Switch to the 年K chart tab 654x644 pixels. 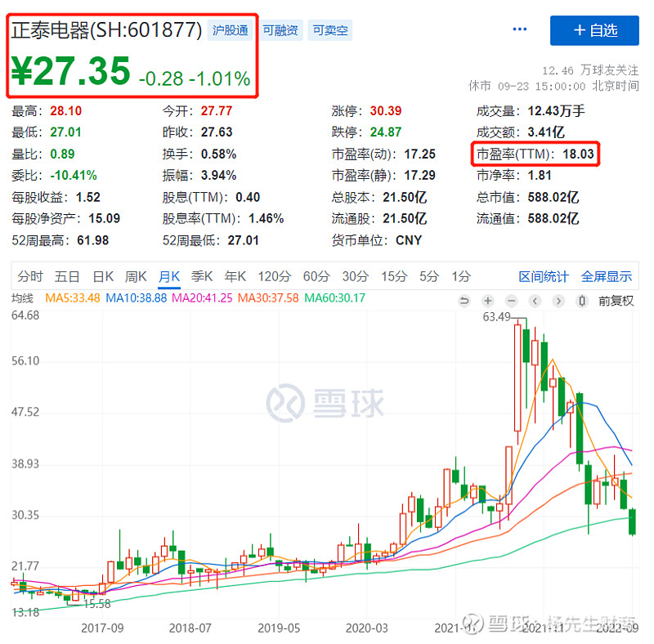pyautogui.click(x=235, y=276)
